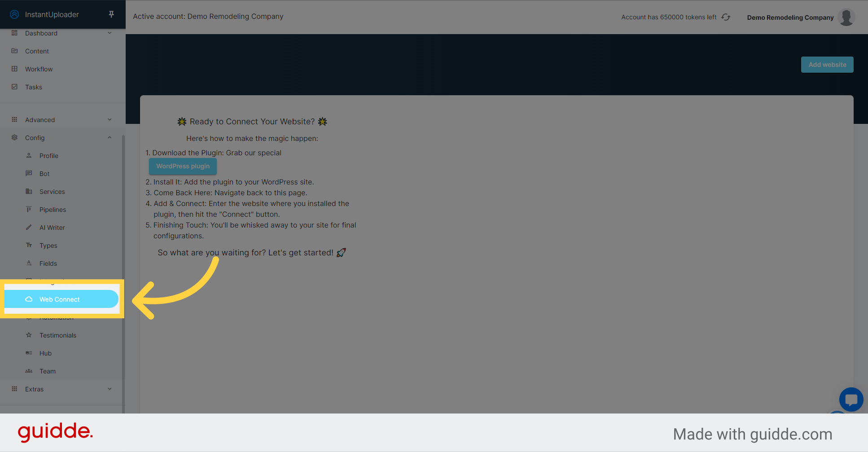Click the Bot chat icon

coord(29,173)
